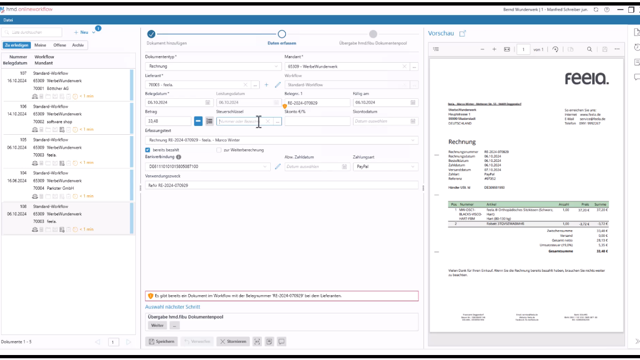Image resolution: width=640 pixels, height=360 pixels.
Task: Click 'Auswahl nächster Schritt' link
Action: pos(173,307)
